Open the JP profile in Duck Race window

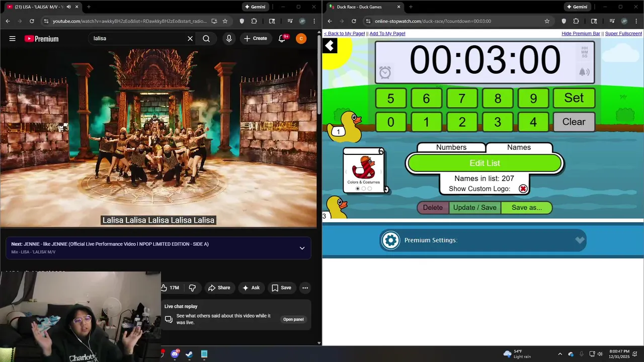(624, 21)
